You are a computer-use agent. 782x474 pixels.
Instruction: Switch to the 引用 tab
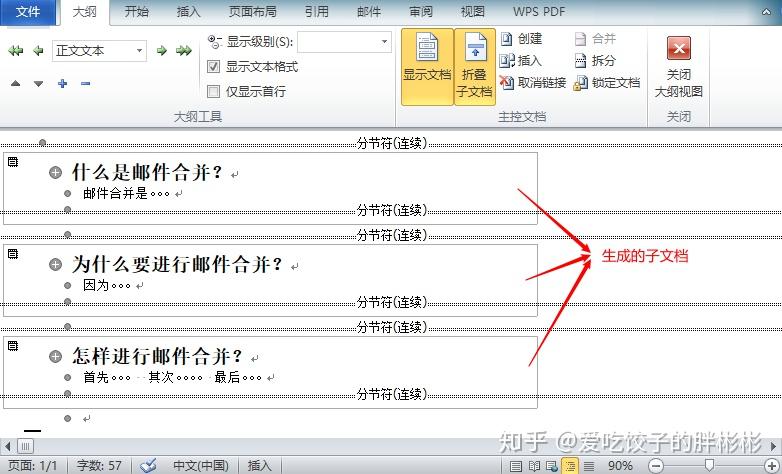pos(317,12)
